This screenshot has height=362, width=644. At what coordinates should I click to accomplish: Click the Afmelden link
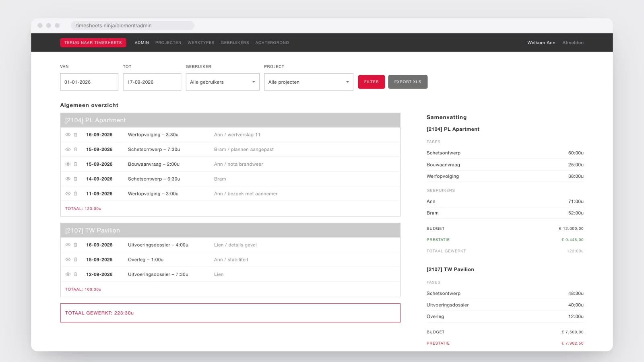(573, 43)
